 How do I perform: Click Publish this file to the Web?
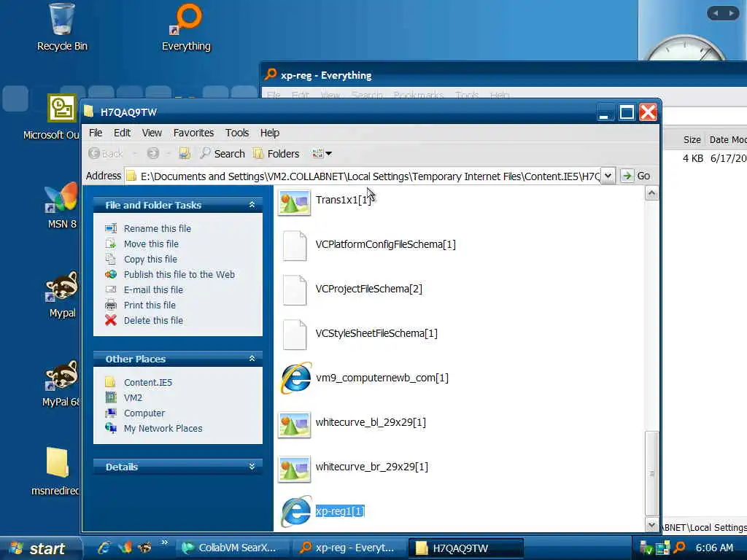(179, 274)
